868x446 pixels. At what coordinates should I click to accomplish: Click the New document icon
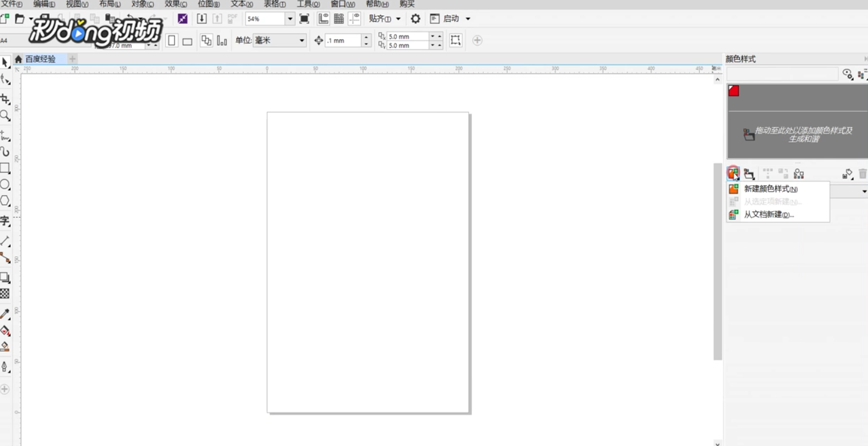click(4, 19)
